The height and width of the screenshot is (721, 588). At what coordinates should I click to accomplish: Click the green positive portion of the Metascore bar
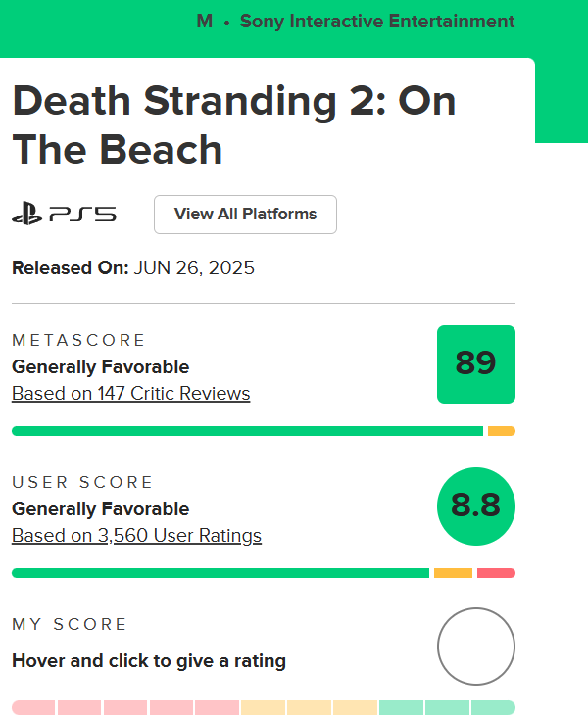(247, 431)
